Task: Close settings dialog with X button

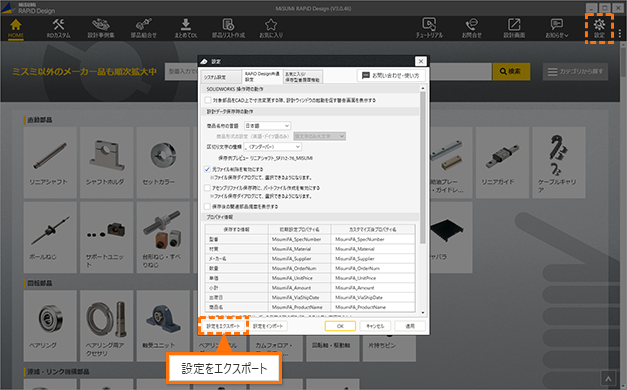Action: click(420, 61)
